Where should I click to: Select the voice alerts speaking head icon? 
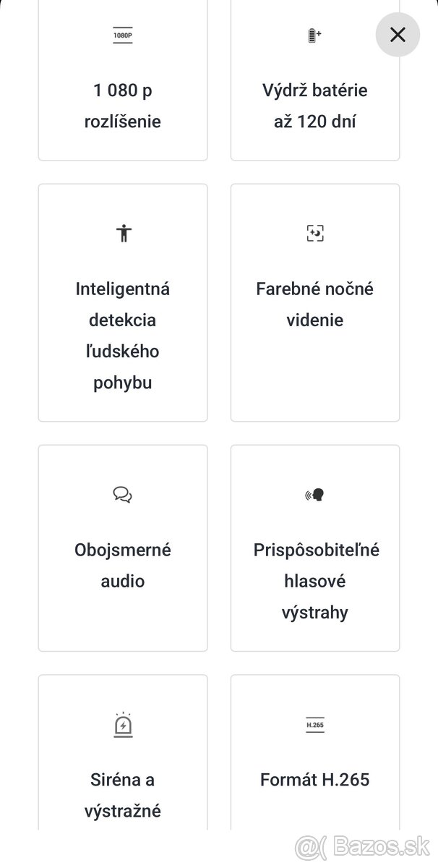pyautogui.click(x=315, y=495)
